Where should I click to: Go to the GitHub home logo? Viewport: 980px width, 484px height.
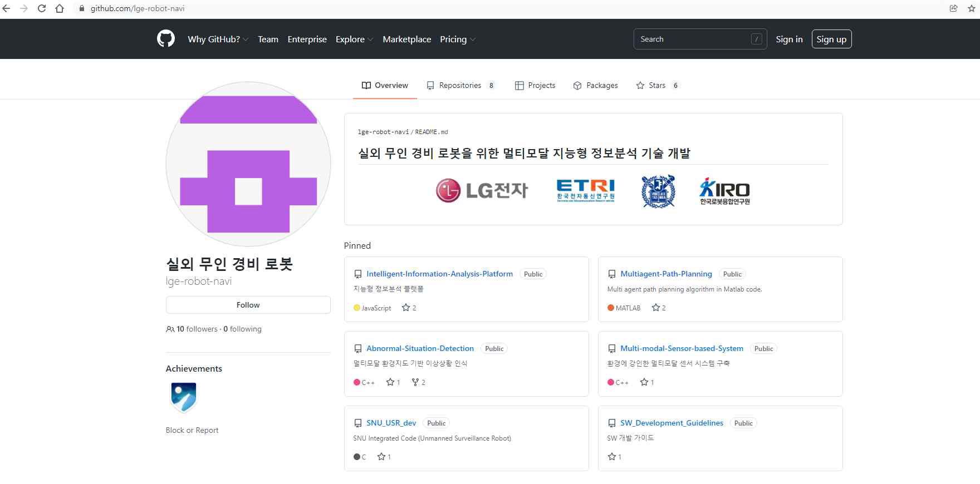[x=166, y=39]
